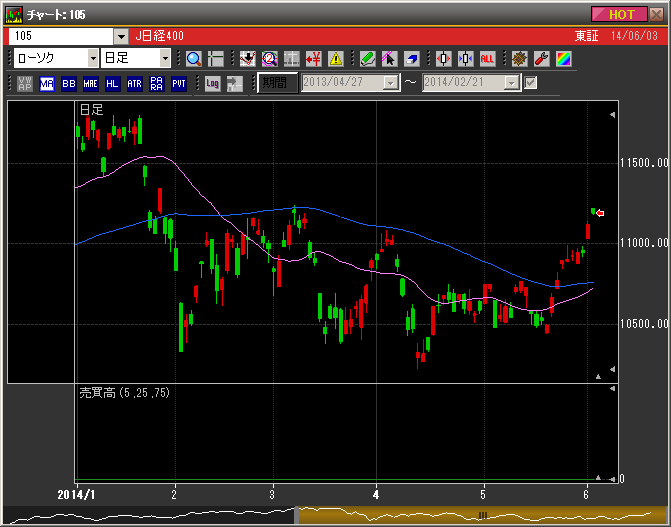The image size is (671, 527).
Task: Toggle the BB Bollinger Bands indicator
Action: tap(69, 83)
